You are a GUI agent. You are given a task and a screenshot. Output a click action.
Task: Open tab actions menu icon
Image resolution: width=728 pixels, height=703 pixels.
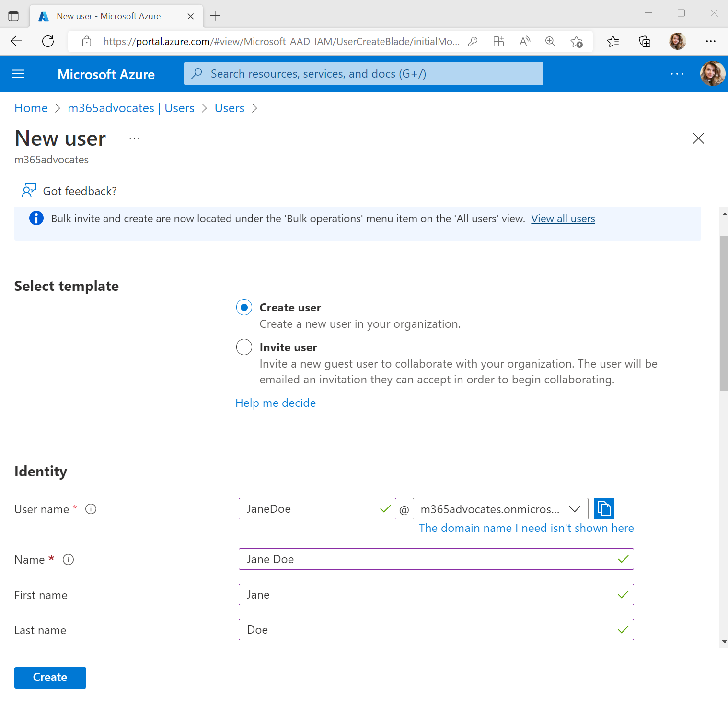[13, 16]
